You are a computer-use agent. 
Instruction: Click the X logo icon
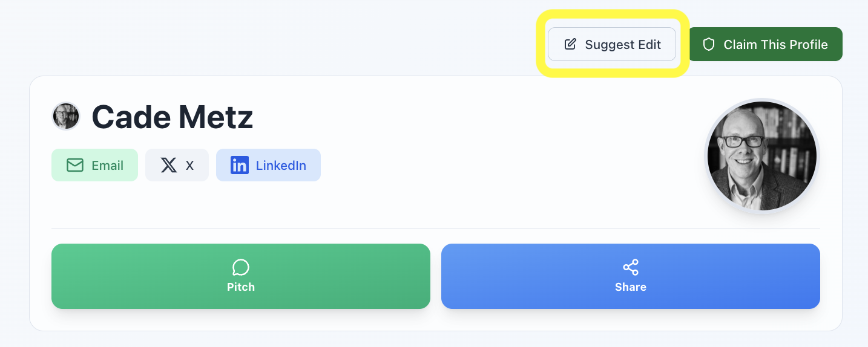(169, 165)
